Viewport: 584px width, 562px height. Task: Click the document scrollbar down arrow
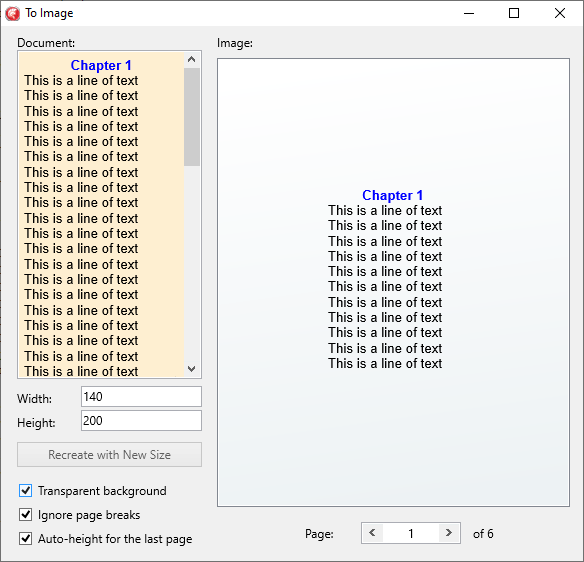192,369
